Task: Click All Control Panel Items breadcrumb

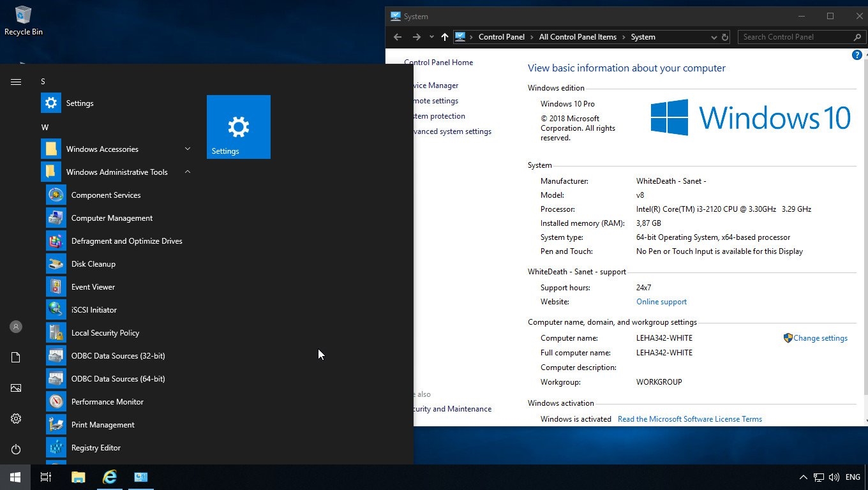Action: (578, 37)
